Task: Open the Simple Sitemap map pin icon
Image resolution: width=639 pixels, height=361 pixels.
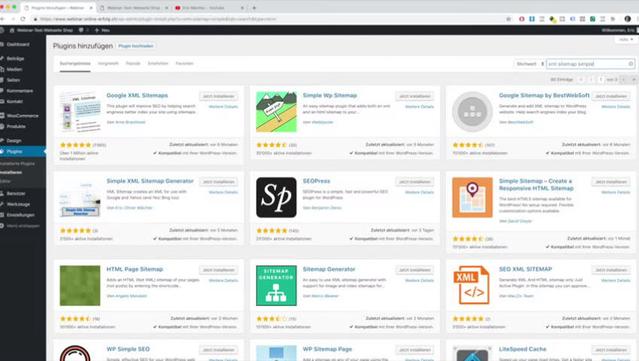Action: coord(472,197)
